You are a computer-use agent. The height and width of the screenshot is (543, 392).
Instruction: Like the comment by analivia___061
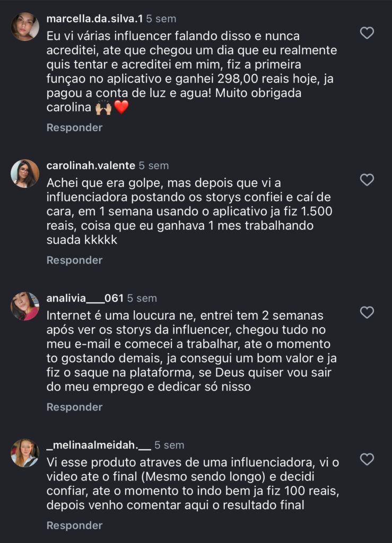tap(367, 312)
